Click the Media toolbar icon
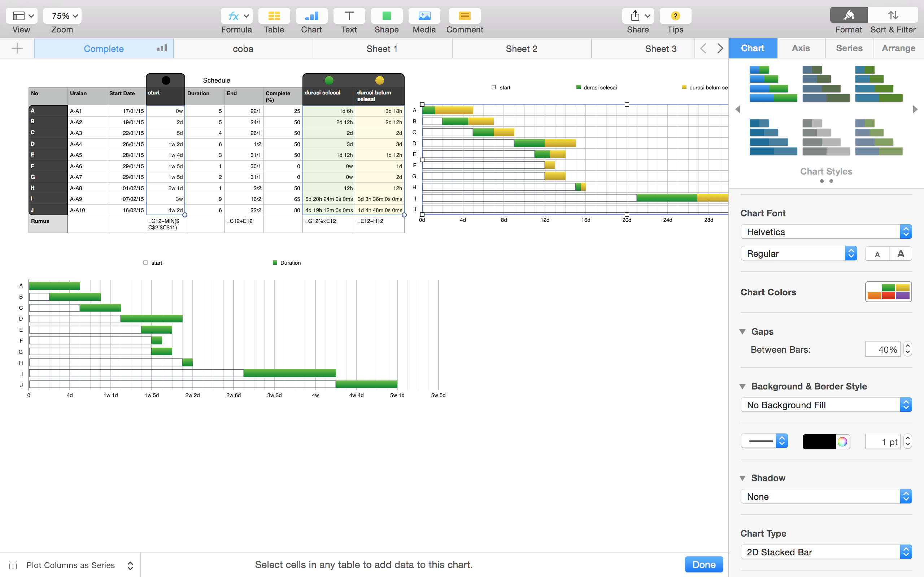This screenshot has width=924, height=577. (424, 16)
